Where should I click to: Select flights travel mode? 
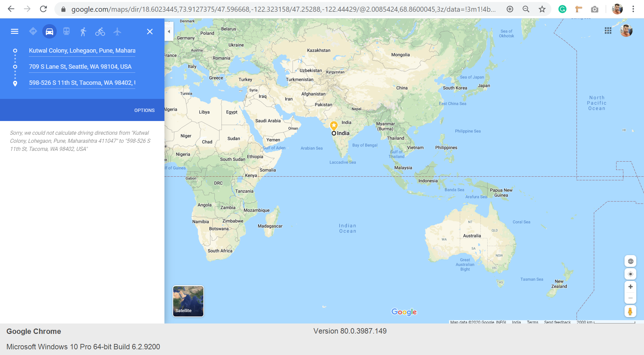117,32
